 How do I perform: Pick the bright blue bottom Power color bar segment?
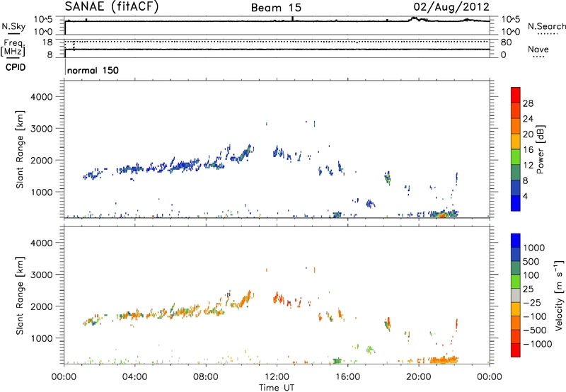pyautogui.click(x=516, y=203)
